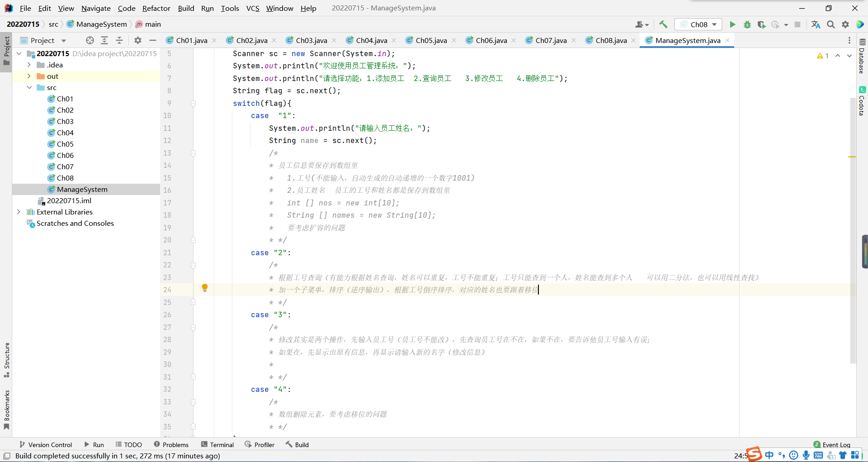
Task: Close the ManageSystem.java tab
Action: point(727,40)
